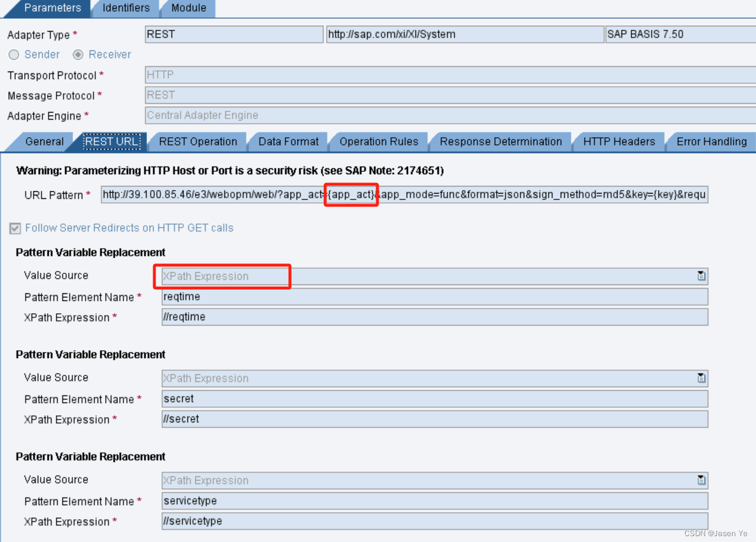Click the Adapter Type field showing REST
The width and height of the screenshot is (756, 542).
234,34
